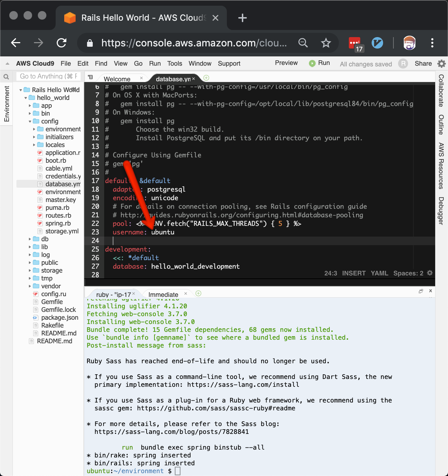The height and width of the screenshot is (476, 448).
Task: Change syntax mode from YAML in status bar
Action: click(379, 273)
